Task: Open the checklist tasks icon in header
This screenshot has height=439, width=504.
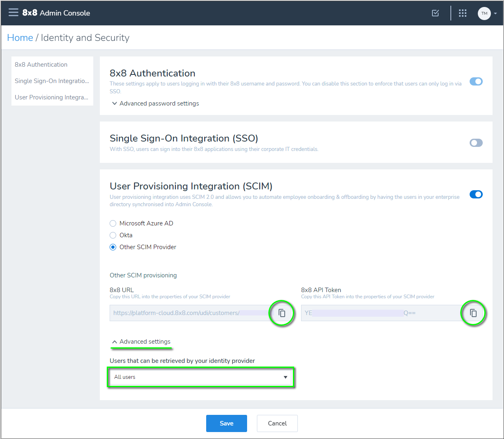Action: point(436,13)
